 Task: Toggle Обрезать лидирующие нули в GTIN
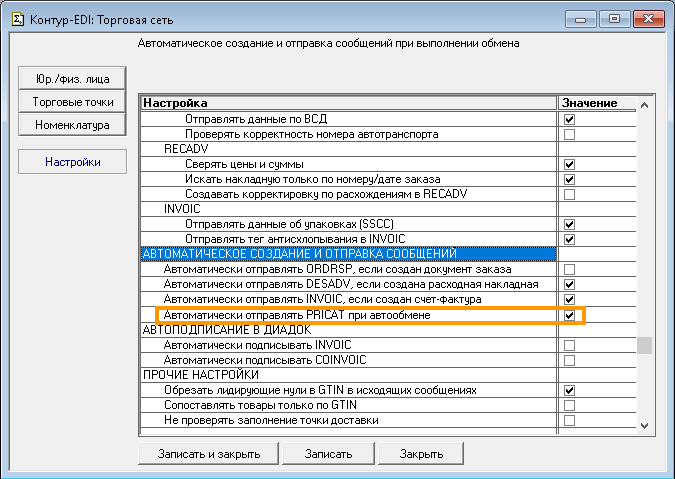click(x=569, y=390)
